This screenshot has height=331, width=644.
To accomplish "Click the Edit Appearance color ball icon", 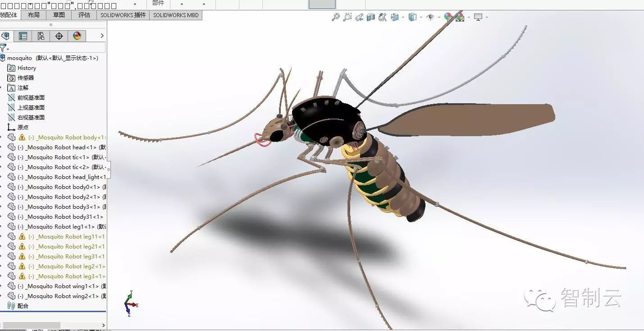I will pos(448,17).
